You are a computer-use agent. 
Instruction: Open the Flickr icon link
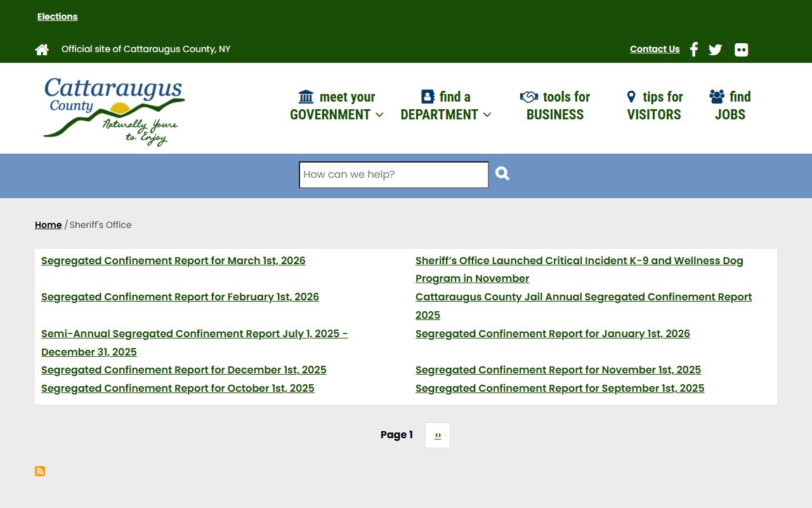741,50
